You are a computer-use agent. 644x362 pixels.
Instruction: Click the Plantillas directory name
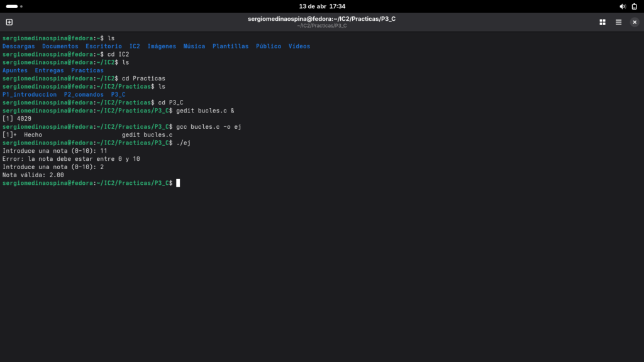pyautogui.click(x=230, y=47)
